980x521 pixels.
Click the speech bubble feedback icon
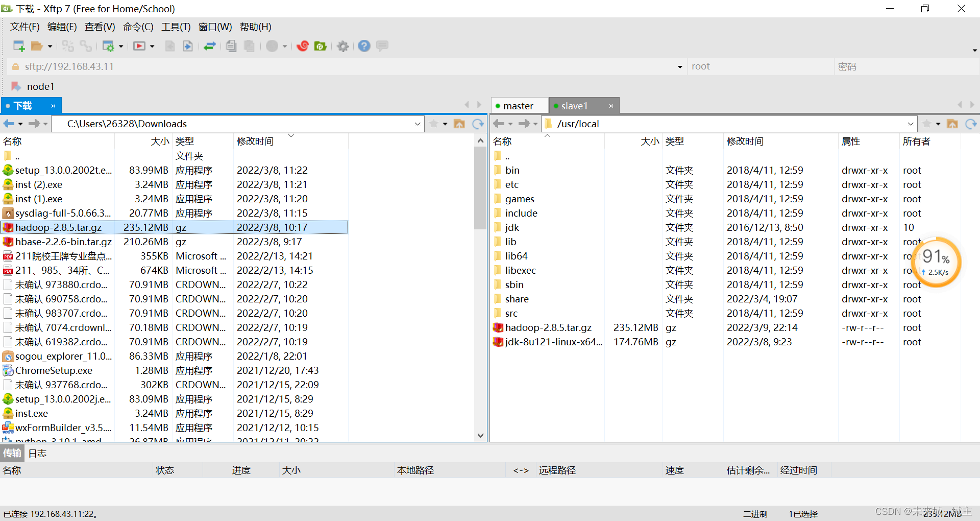pyautogui.click(x=382, y=46)
